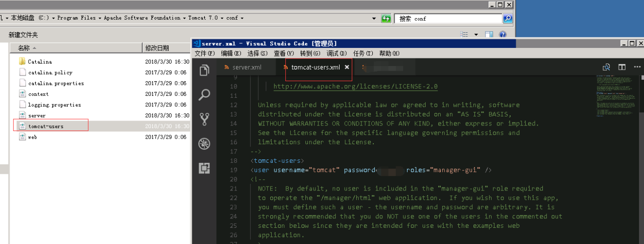The width and height of the screenshot is (644, 244).
Task: Click 'Tomcat 7.0' in the address path
Action: [203, 18]
